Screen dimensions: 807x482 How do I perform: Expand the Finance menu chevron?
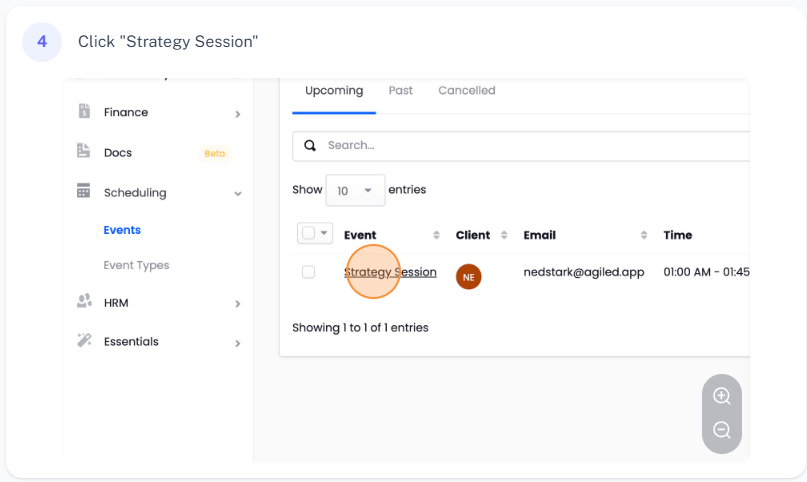click(237, 114)
